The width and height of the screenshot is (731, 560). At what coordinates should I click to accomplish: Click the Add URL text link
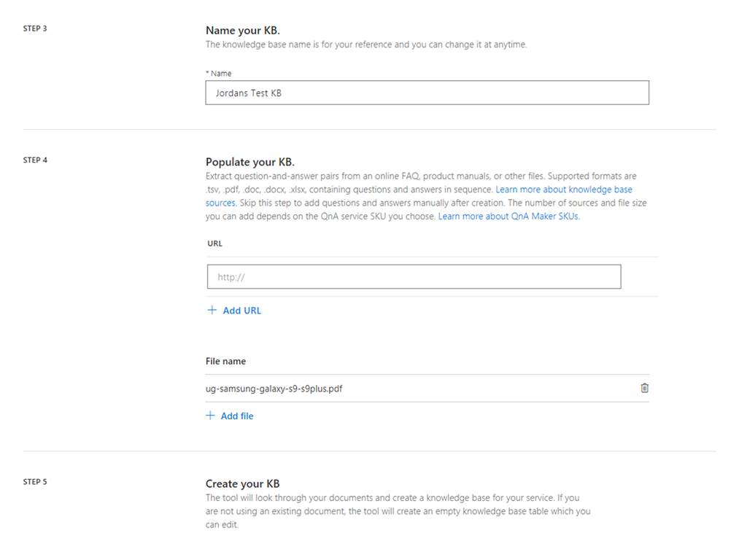pyautogui.click(x=241, y=311)
